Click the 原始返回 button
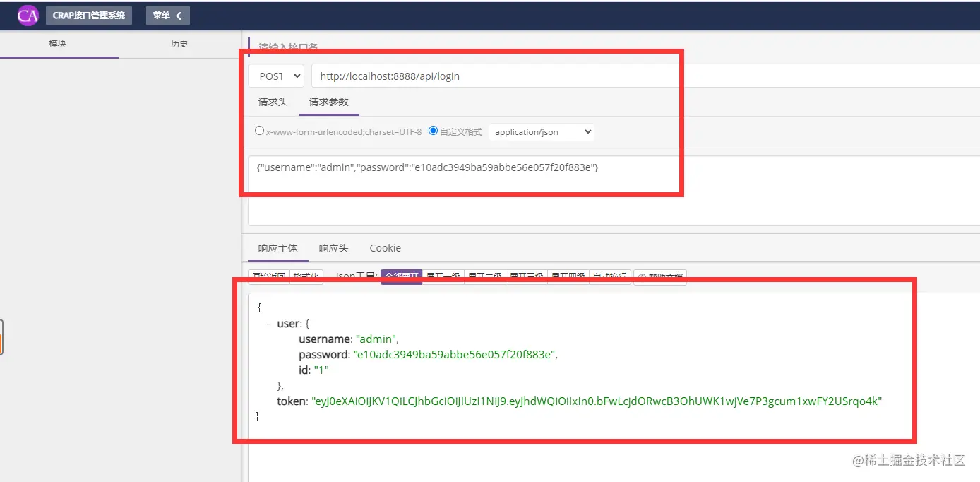Image resolution: width=980 pixels, height=482 pixels. 269,276
